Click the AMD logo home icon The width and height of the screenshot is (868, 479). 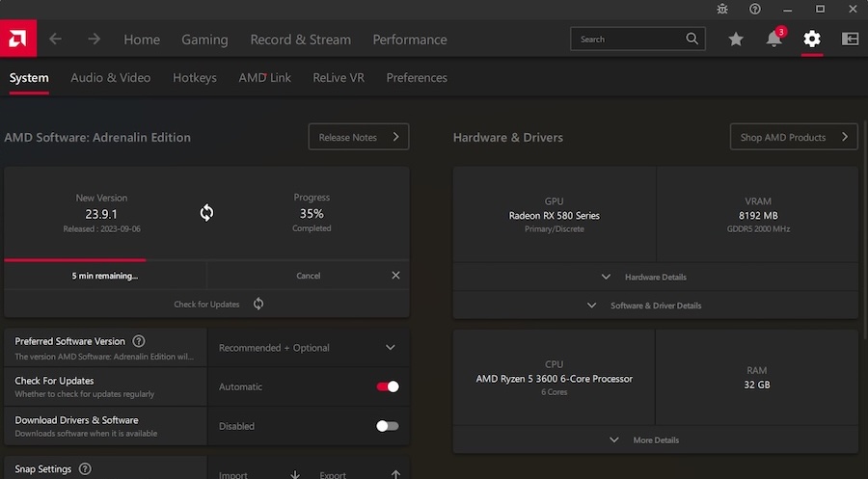[18, 39]
